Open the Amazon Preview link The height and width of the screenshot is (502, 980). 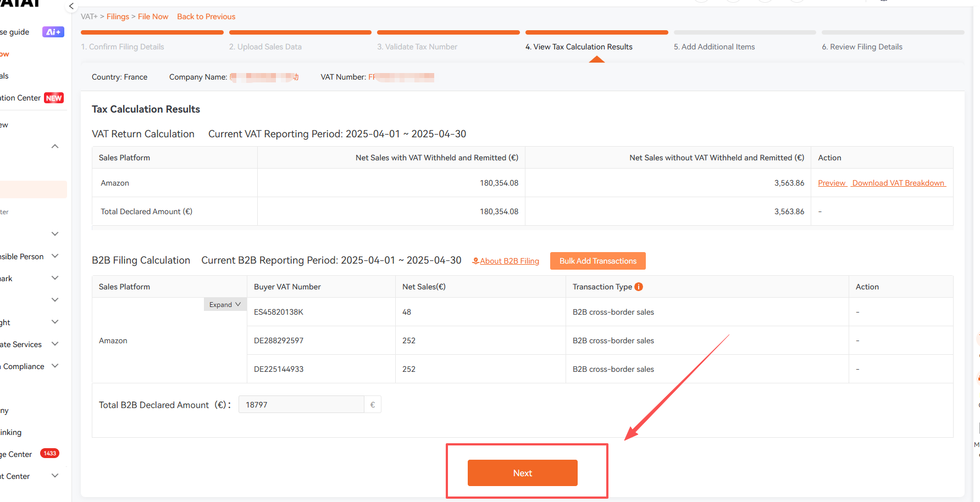(832, 183)
